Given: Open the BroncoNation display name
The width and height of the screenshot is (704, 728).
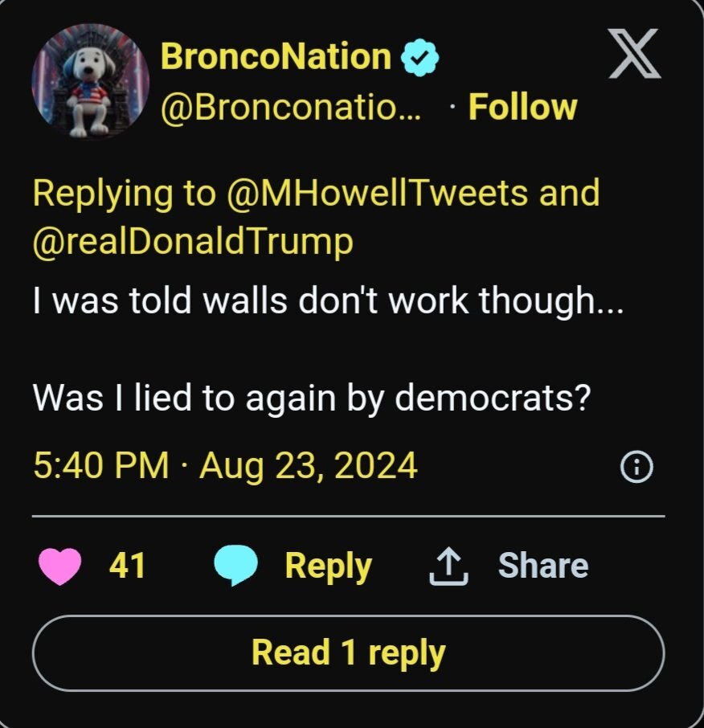Looking at the screenshot, I should pos(276,57).
